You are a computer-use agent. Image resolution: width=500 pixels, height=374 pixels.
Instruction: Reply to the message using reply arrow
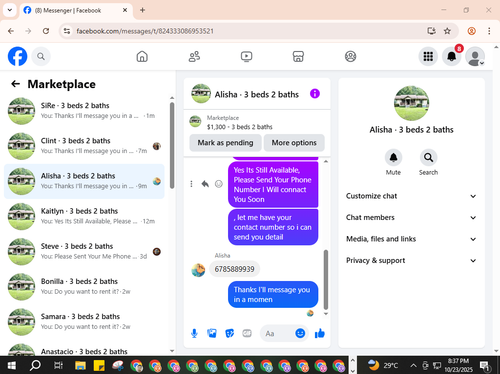[205, 184]
